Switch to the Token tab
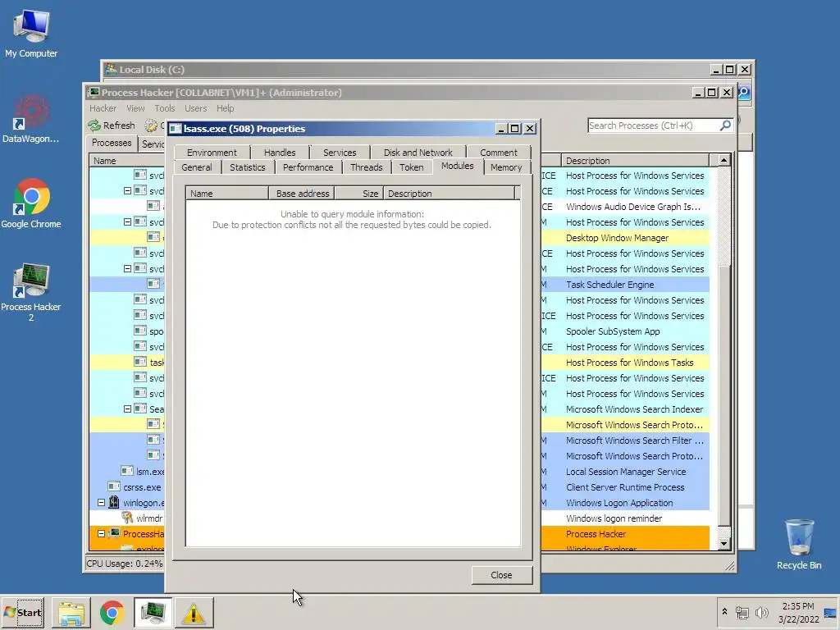 (412, 167)
